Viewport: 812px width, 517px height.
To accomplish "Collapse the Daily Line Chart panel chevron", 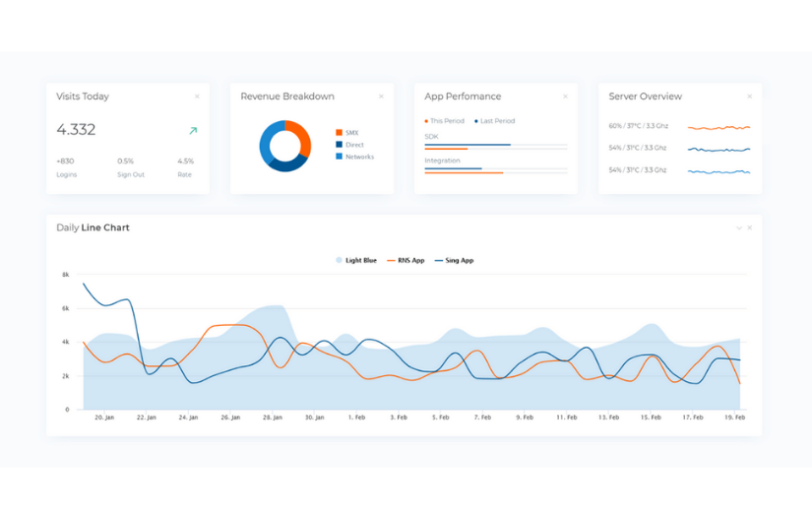I will (x=739, y=227).
